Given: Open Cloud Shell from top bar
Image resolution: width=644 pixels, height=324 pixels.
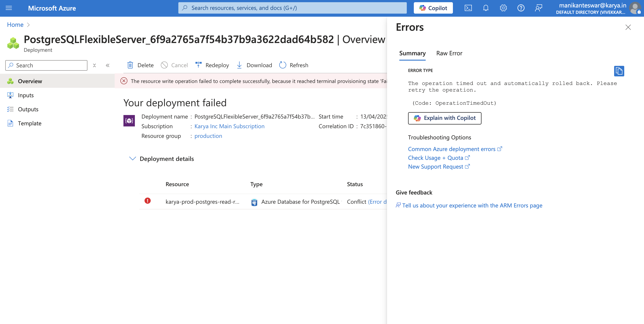Looking at the screenshot, I should click(468, 8).
